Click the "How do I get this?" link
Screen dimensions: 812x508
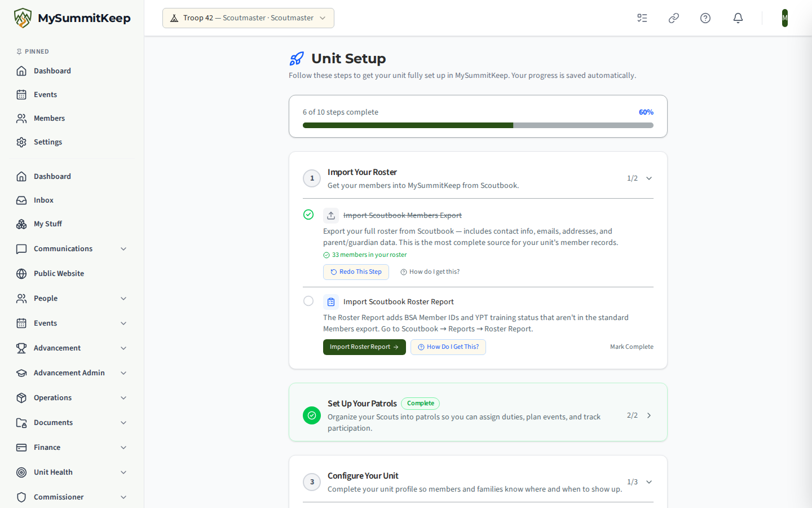(x=430, y=272)
